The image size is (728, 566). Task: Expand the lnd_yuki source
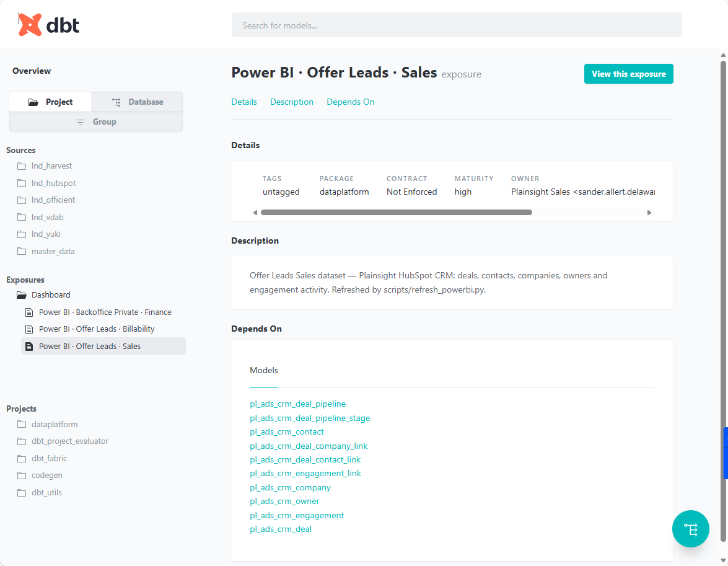pos(46,234)
